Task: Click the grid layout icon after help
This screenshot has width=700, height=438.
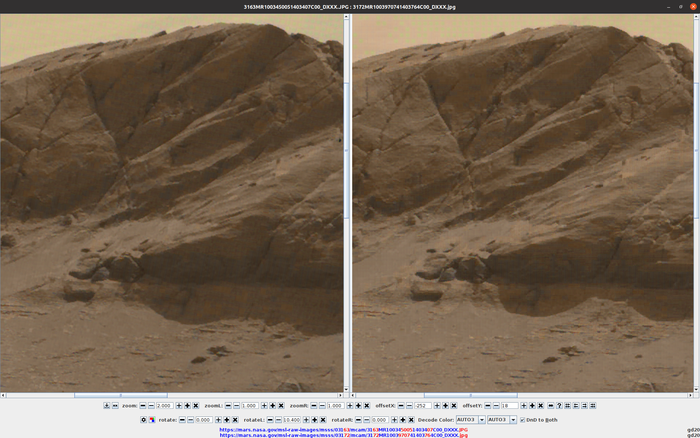Action: tap(567, 405)
